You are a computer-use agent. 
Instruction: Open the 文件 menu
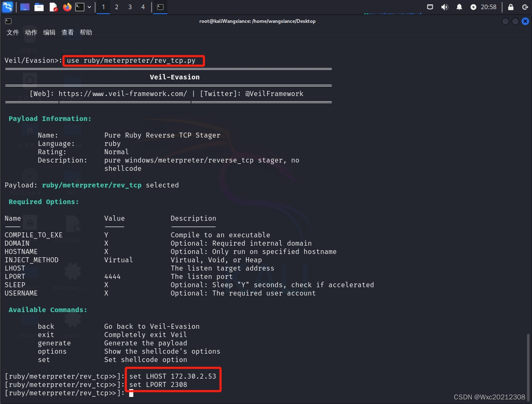point(13,32)
